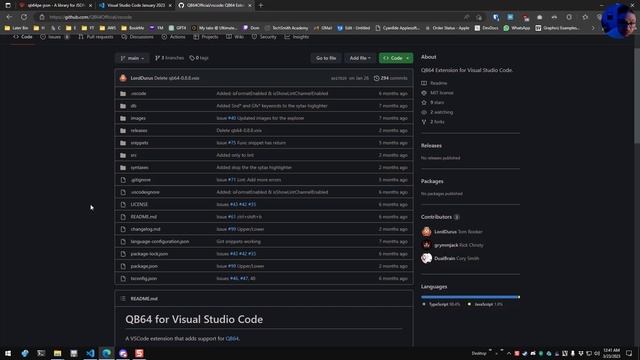Viewport: 640px width, 360px height.
Task: Open the Security tab
Action: click(264, 37)
